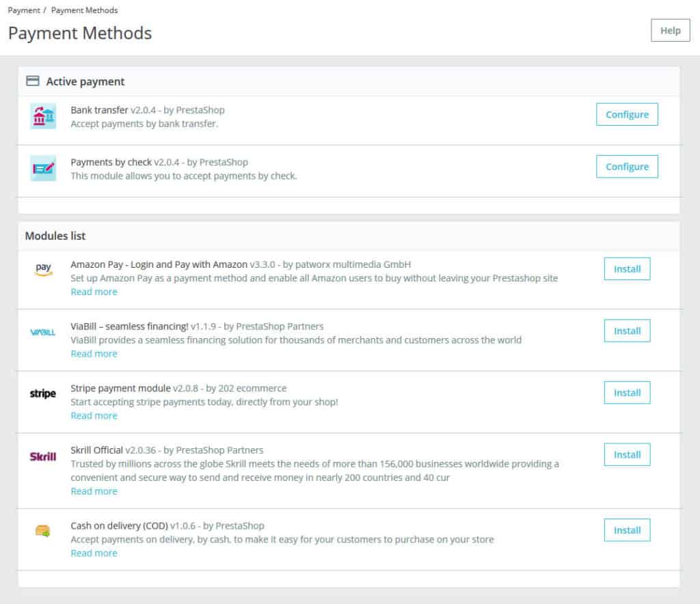Open Read more under Stripe module
The height and width of the screenshot is (604, 700).
(94, 415)
